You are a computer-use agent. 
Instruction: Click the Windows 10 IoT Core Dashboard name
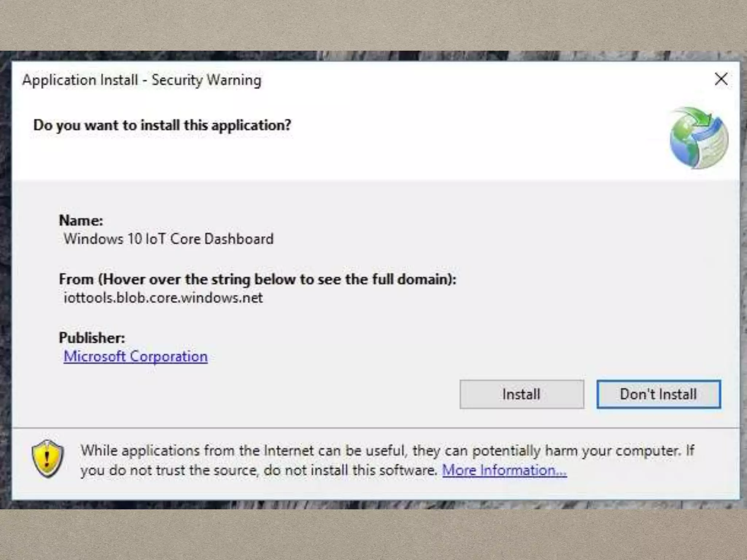[x=168, y=239]
